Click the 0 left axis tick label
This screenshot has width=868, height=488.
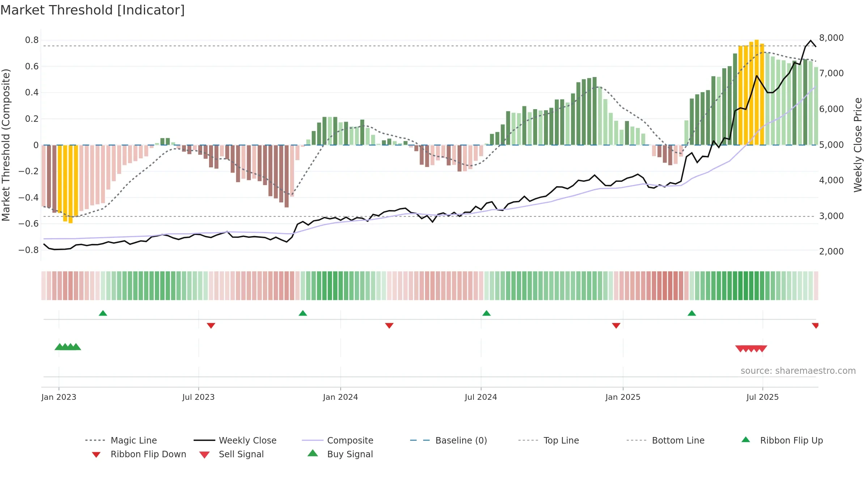point(36,145)
